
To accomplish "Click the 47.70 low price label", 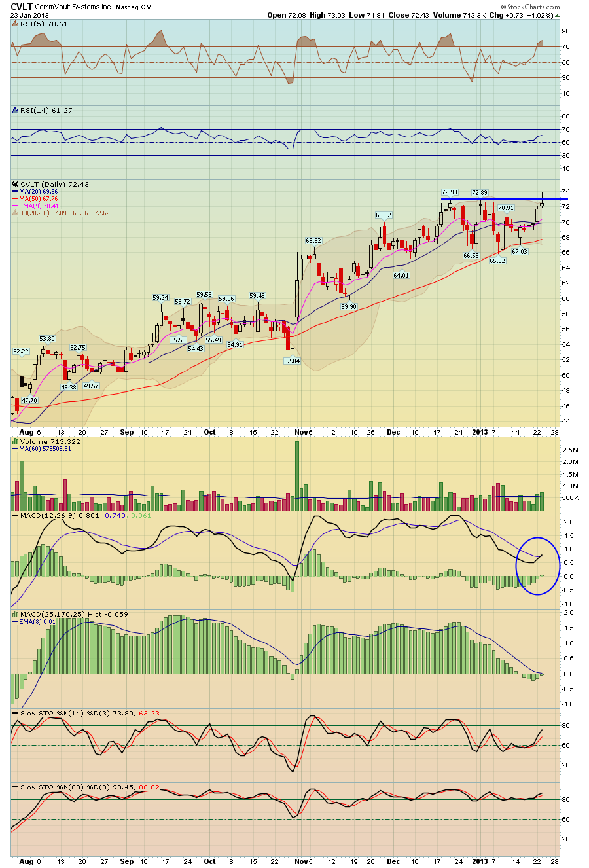I will [29, 400].
